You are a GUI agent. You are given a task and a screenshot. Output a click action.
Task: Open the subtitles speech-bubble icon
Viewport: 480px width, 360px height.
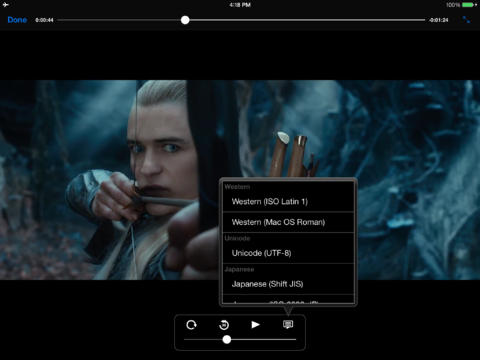point(288,324)
